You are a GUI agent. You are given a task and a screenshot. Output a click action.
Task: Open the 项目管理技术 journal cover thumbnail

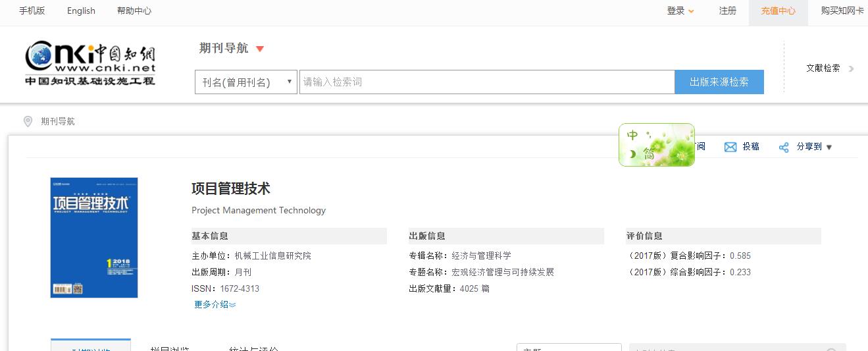coord(94,238)
